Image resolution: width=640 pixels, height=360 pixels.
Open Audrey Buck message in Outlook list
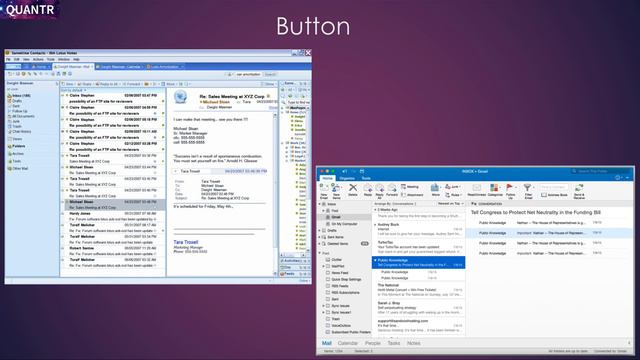point(418,229)
